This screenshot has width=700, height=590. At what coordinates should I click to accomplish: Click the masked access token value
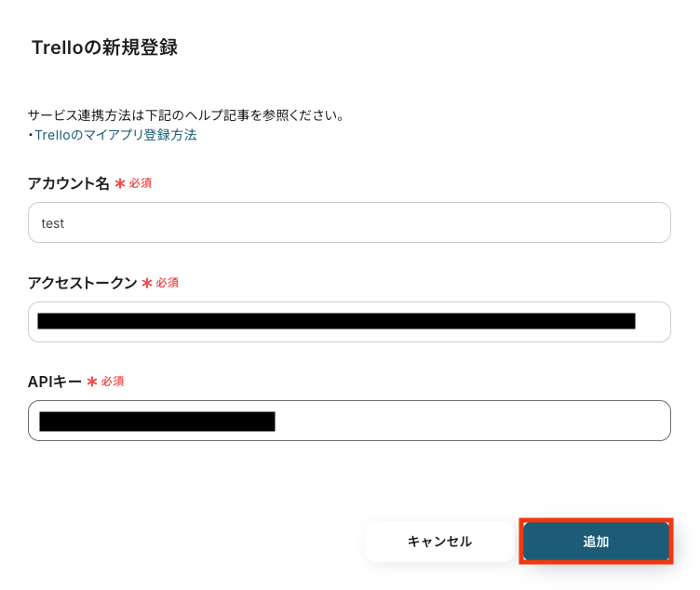click(335, 322)
